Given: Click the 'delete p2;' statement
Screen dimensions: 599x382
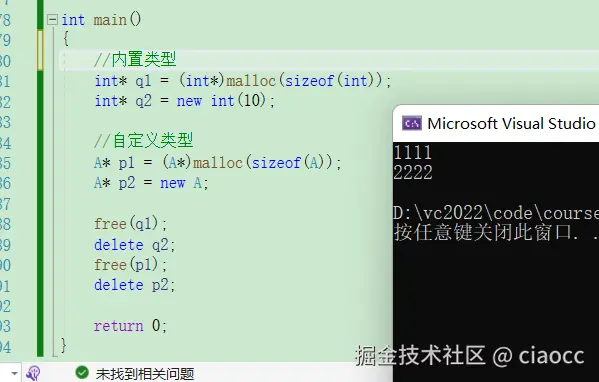Looking at the screenshot, I should 134,285.
